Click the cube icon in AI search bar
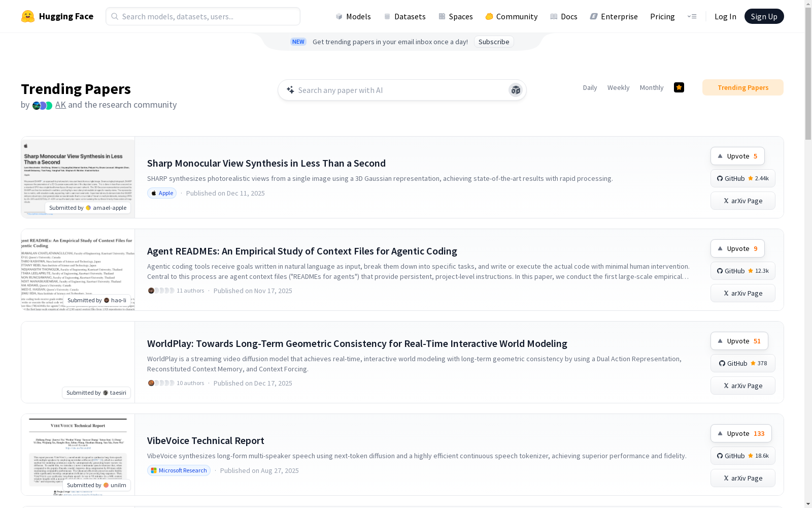This screenshot has width=812, height=508. pos(516,90)
